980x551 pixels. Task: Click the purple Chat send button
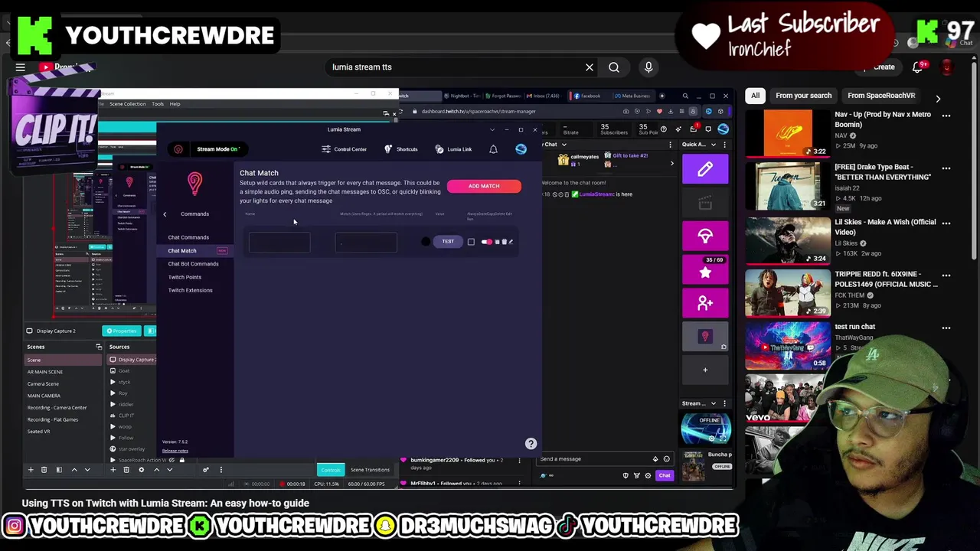(x=665, y=476)
